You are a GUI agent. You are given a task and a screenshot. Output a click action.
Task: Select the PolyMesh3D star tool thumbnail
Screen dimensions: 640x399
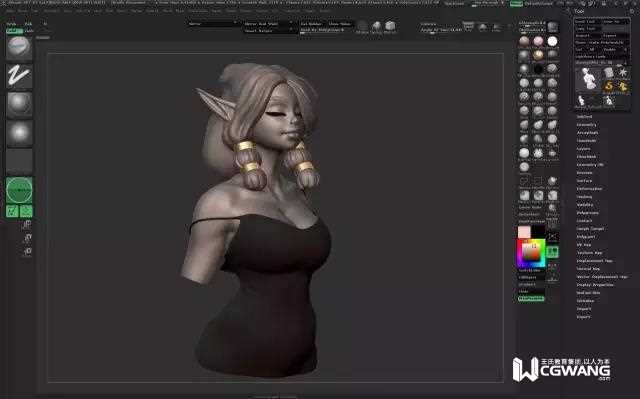click(623, 73)
